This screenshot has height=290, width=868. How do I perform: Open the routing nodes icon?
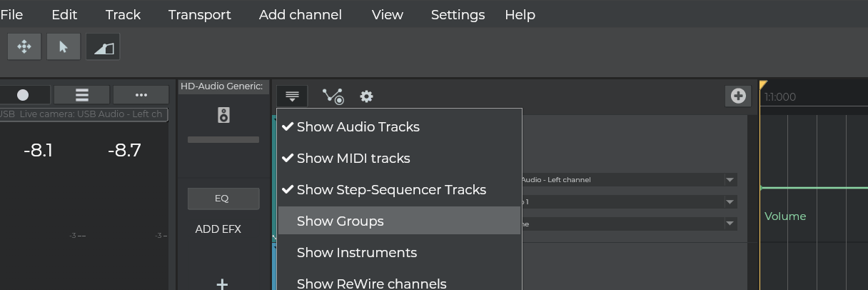pos(333,96)
